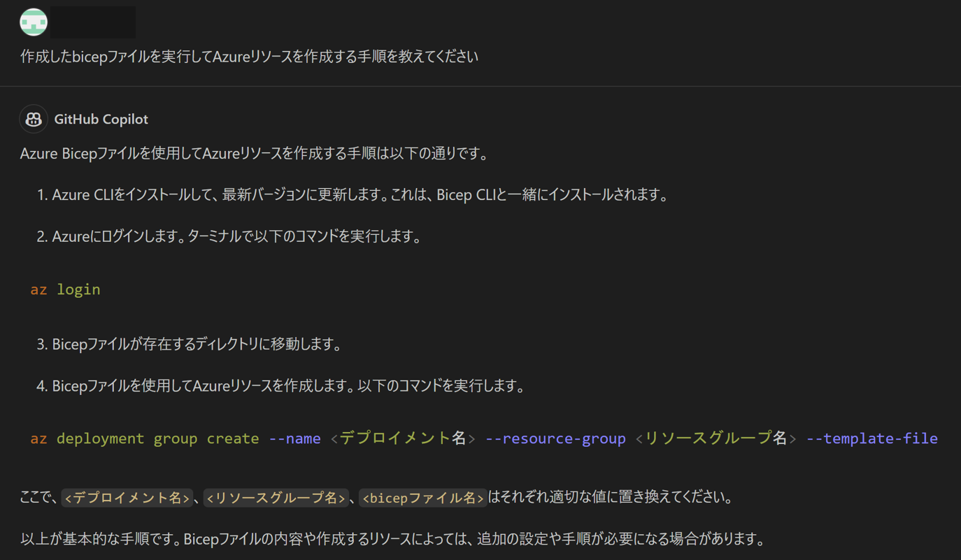Select the <リソースグループ名> inline code chip
961x560 pixels.
click(x=276, y=497)
